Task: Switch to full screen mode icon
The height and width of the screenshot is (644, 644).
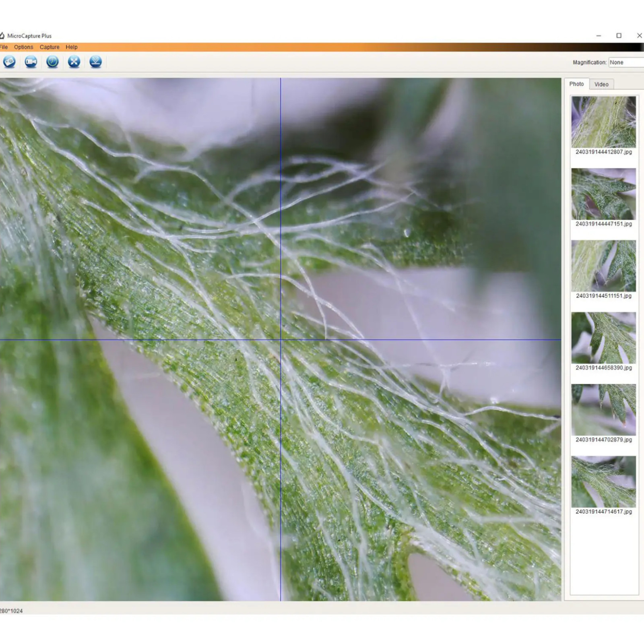Action: (x=74, y=62)
